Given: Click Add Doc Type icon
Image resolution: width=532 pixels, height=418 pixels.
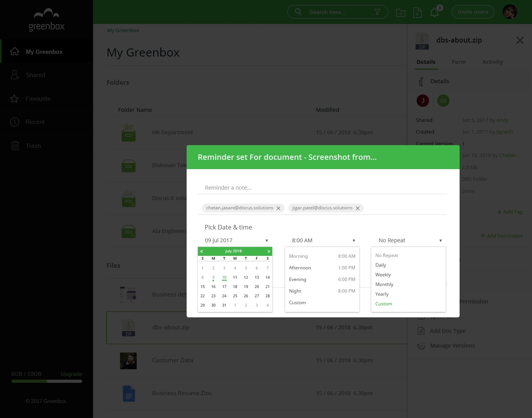Looking at the screenshot, I should (x=421, y=331).
